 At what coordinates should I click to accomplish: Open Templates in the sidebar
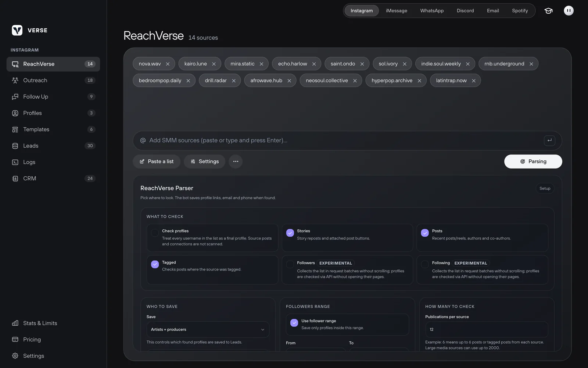click(x=53, y=130)
